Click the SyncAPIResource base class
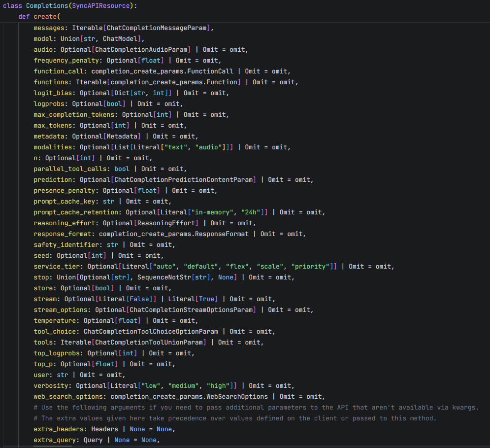 click(x=101, y=5)
